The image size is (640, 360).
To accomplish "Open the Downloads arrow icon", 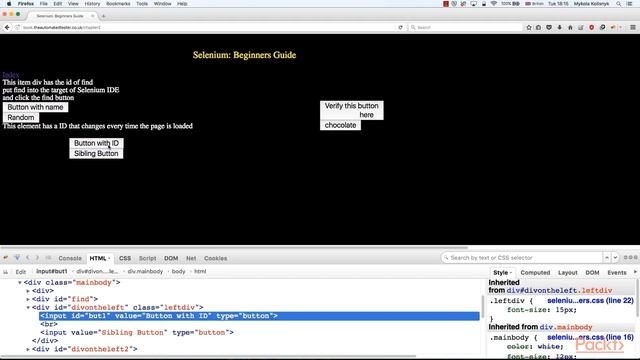I will (x=560, y=27).
